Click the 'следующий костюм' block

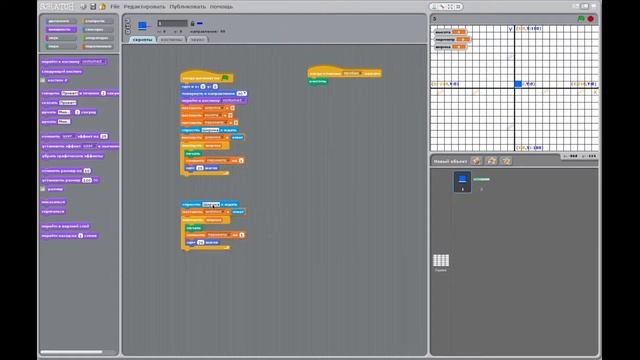(62, 71)
